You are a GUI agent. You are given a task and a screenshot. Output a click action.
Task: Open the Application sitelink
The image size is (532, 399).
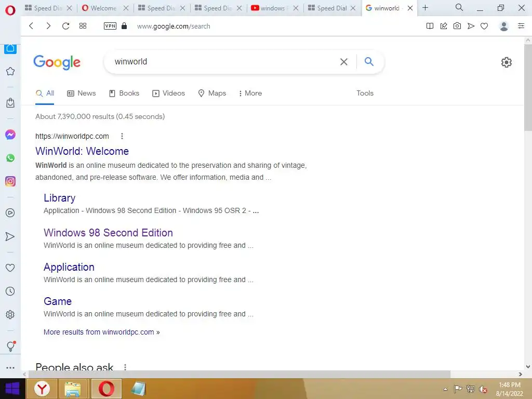69,267
